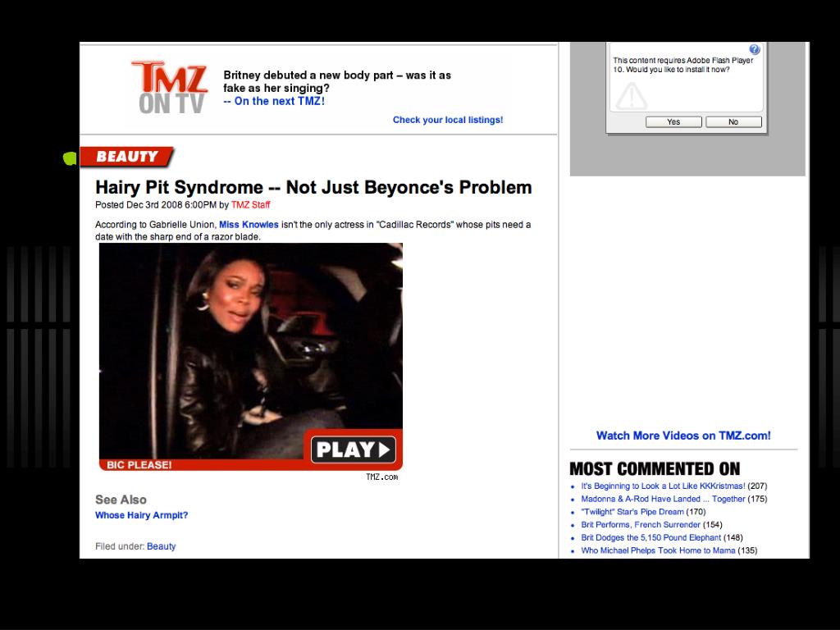Open the red BEAUTY category tag
840x630 pixels.
click(x=127, y=157)
